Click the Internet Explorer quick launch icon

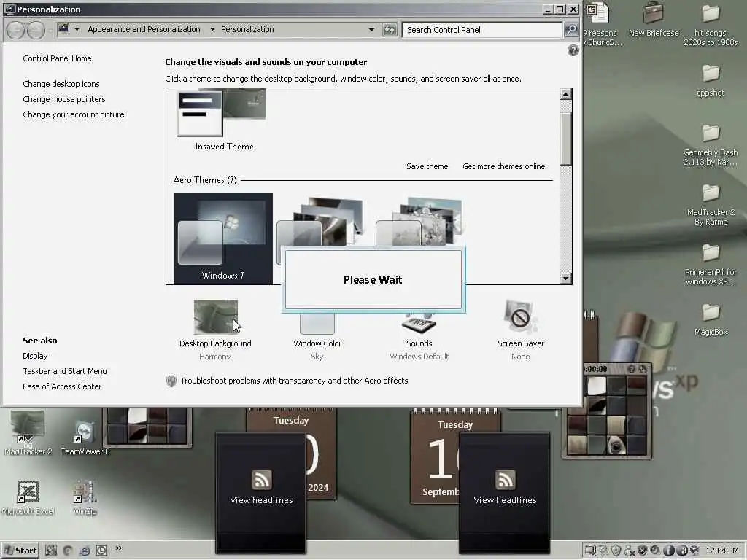tap(85, 551)
